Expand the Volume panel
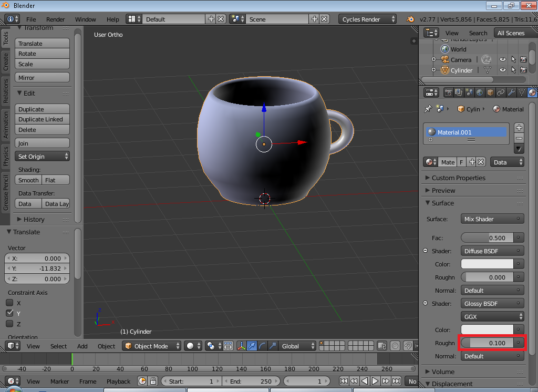Image resolution: width=538 pixels, height=392 pixels. tap(443, 372)
